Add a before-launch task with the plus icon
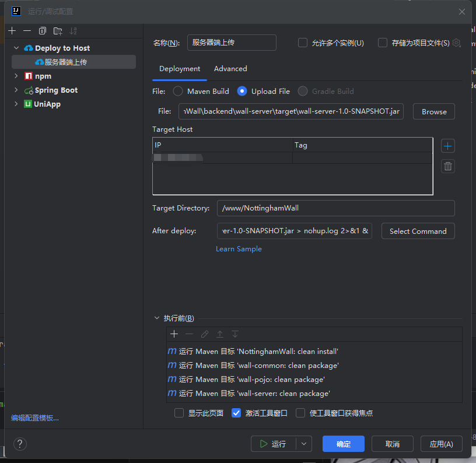The height and width of the screenshot is (463, 476). pos(174,334)
